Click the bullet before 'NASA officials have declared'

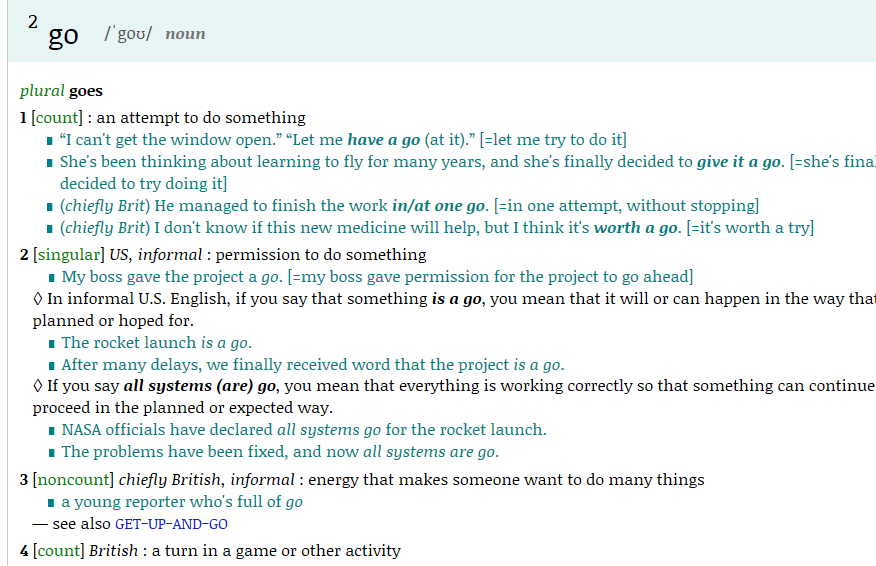point(51,431)
